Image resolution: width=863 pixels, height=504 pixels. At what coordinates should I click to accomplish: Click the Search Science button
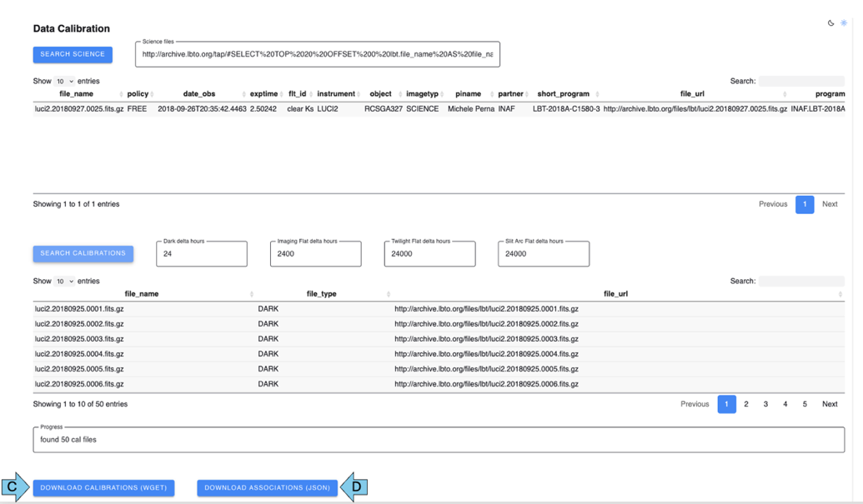coord(73,54)
